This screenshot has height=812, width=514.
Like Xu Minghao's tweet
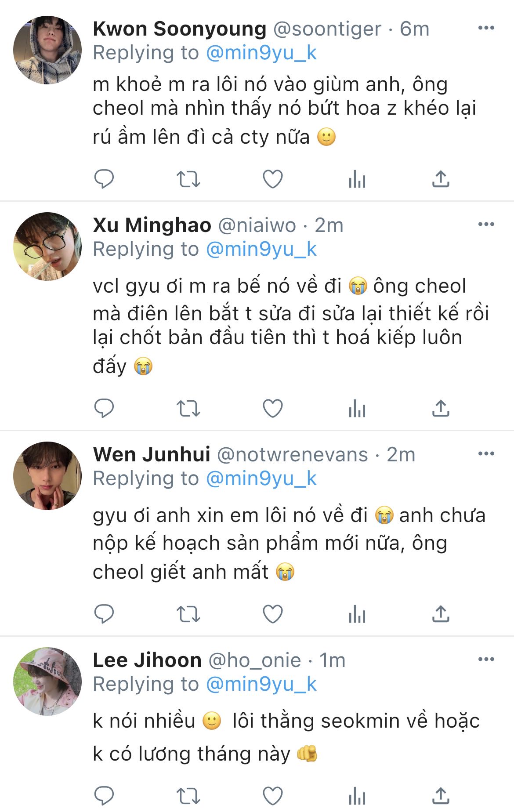[272, 408]
